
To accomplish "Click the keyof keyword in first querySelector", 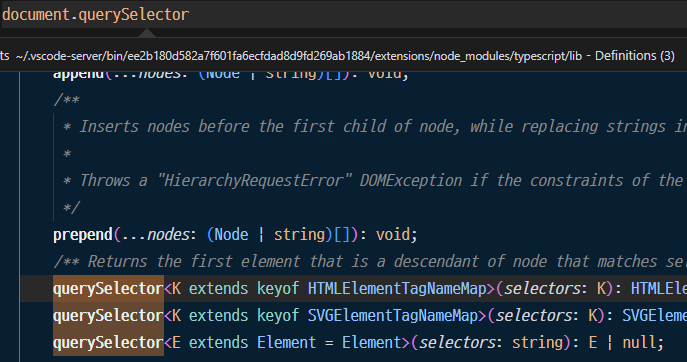I will pyautogui.click(x=278, y=289).
